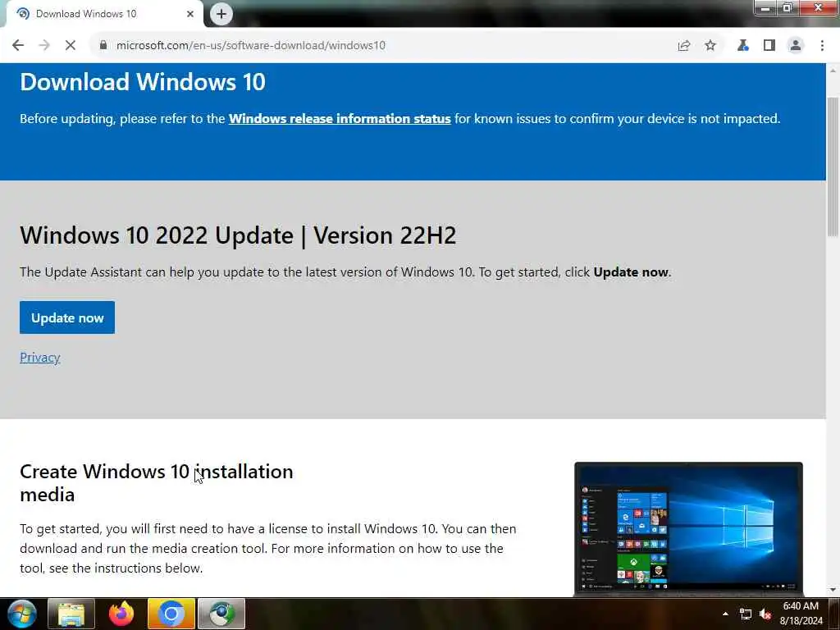Screen dimensions: 840x630
Task: Click the scrollbar up arrow
Action: (x=833, y=71)
